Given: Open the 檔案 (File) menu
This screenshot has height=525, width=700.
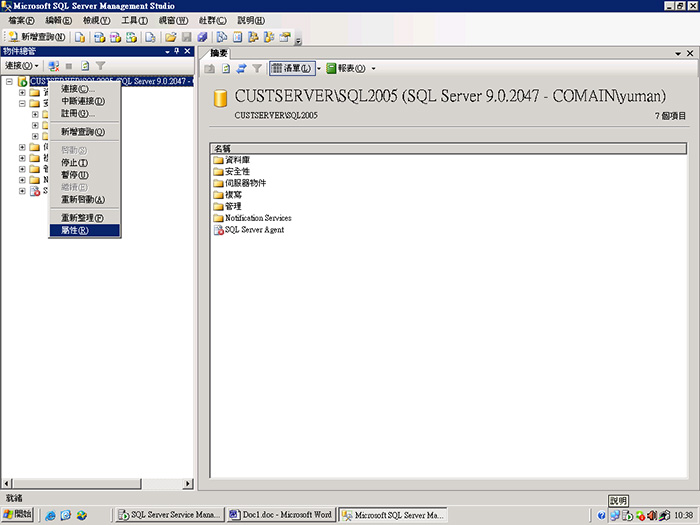Looking at the screenshot, I should (21, 21).
